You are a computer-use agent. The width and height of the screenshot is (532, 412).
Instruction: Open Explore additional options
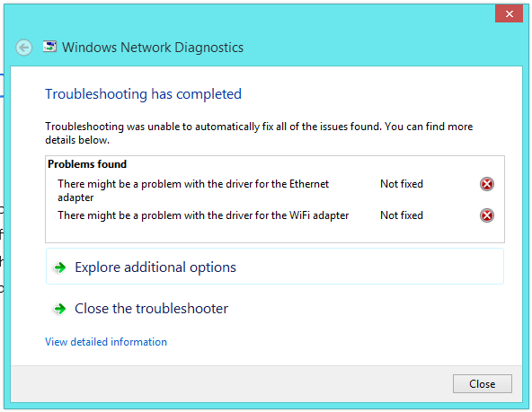tap(275, 267)
